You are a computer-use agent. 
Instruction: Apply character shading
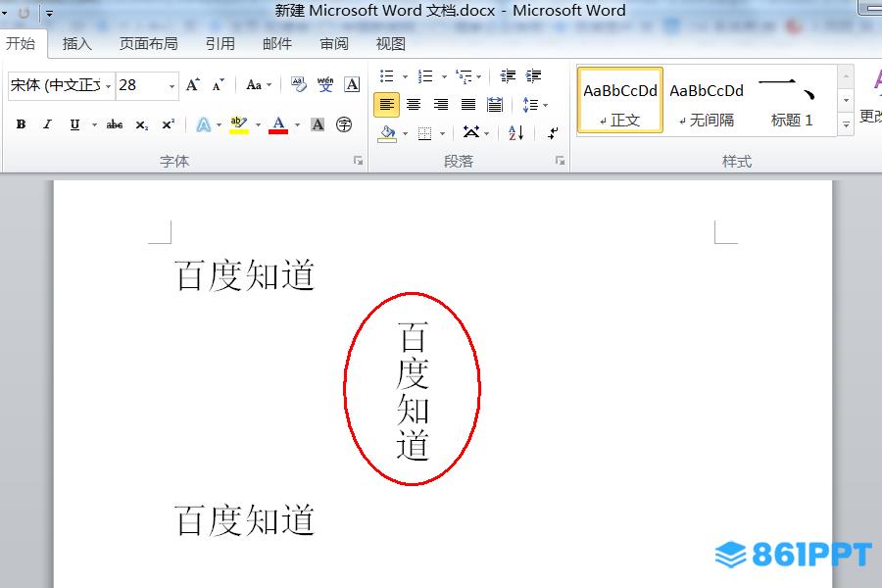click(x=318, y=124)
